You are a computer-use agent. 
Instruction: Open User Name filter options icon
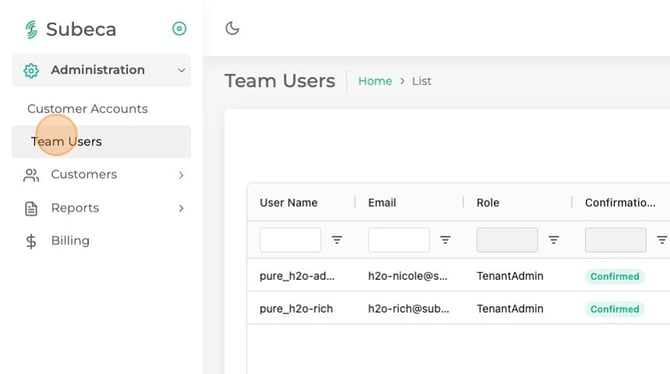337,240
